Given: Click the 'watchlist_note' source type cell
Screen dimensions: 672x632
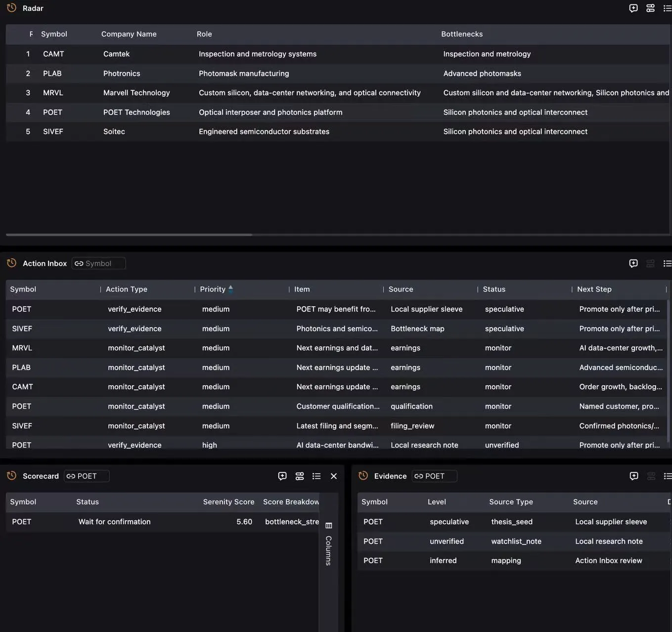Looking at the screenshot, I should (x=516, y=541).
